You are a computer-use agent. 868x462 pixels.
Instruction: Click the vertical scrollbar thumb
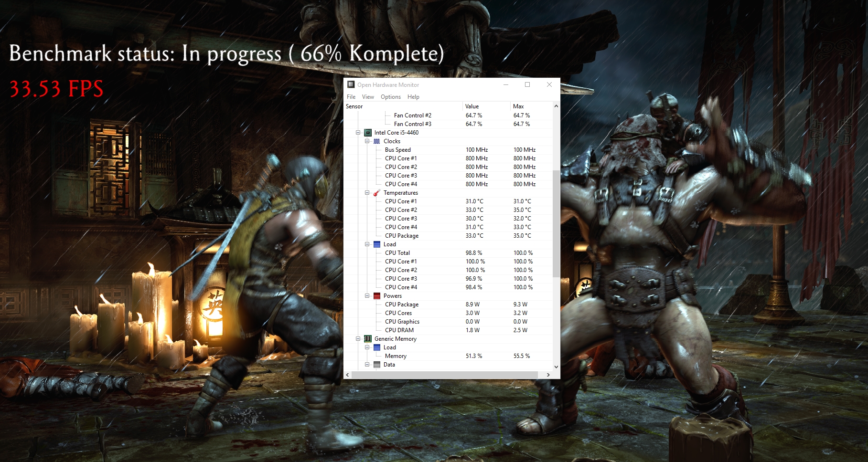click(556, 223)
